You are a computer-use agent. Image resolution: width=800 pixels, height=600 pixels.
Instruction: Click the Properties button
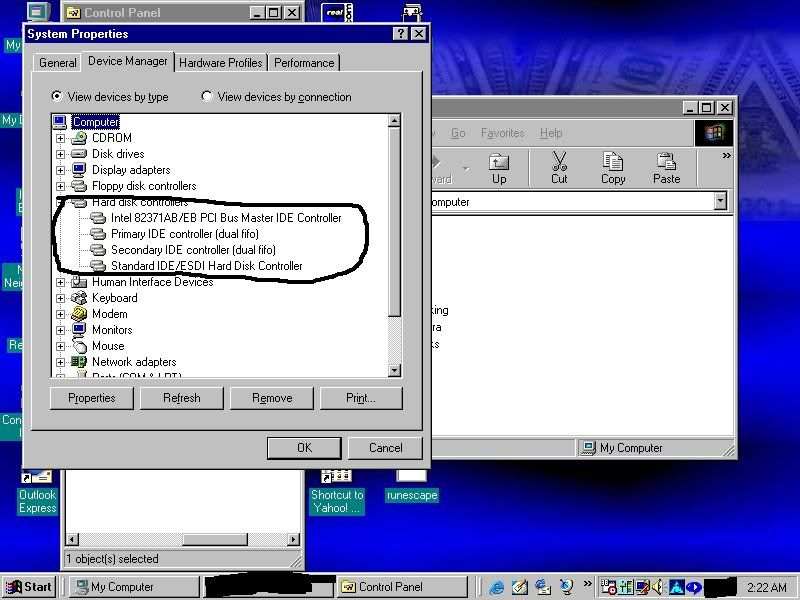coord(92,398)
